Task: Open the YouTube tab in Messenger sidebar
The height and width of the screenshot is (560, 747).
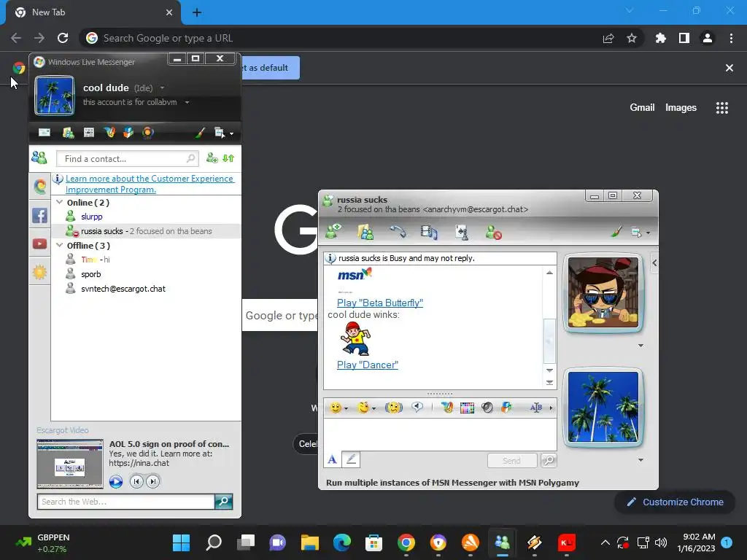Action: point(40,244)
